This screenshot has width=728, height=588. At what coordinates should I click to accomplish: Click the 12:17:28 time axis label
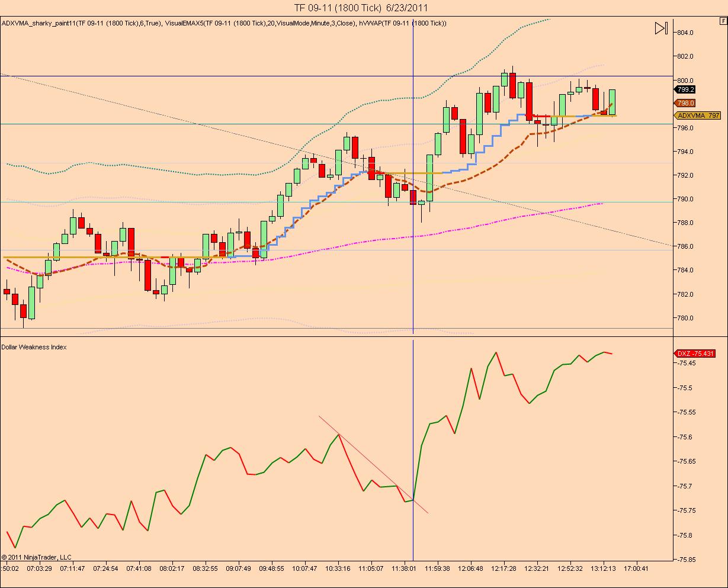(503, 568)
